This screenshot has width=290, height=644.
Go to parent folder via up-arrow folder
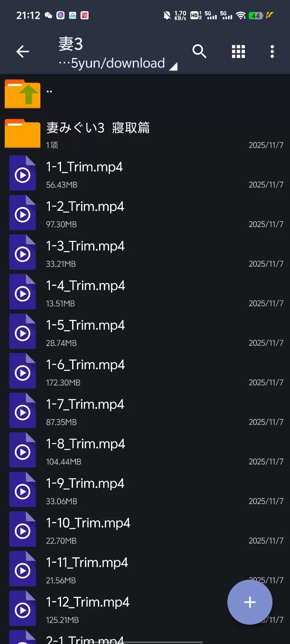tap(22, 94)
